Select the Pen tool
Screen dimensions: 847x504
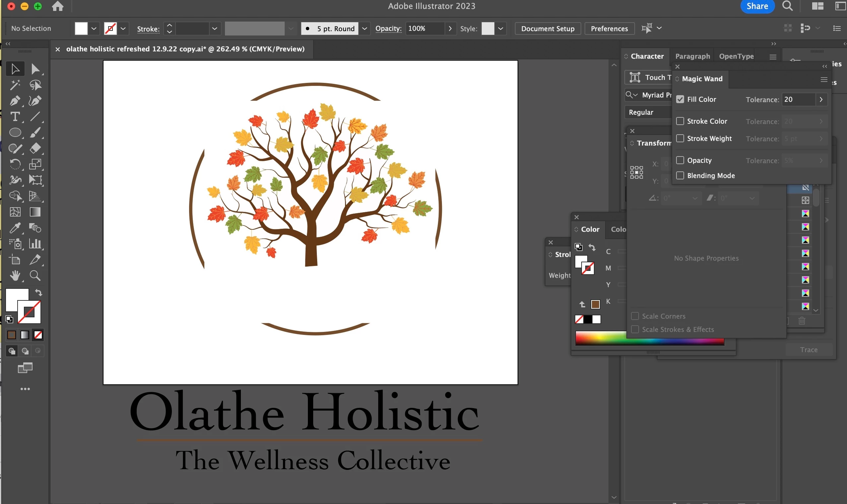[15, 101]
